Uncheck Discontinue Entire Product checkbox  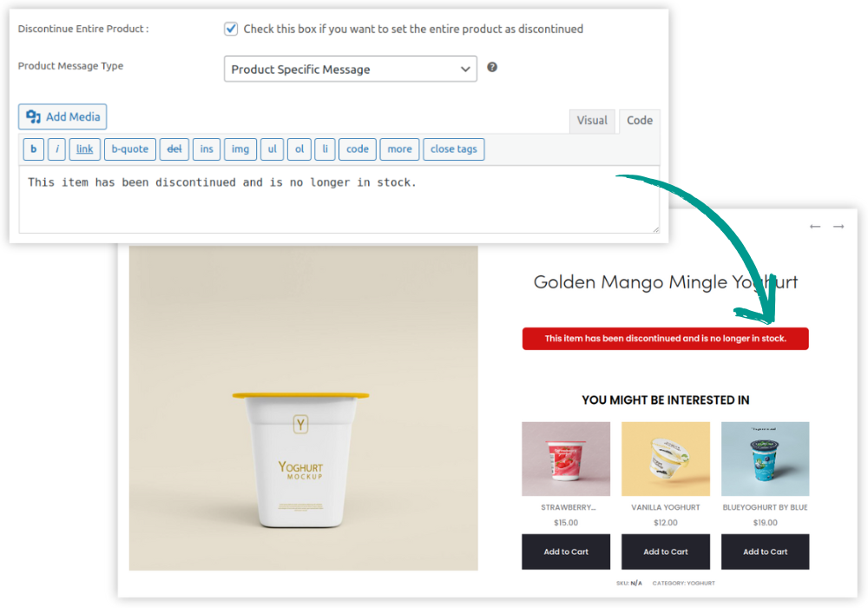[231, 29]
